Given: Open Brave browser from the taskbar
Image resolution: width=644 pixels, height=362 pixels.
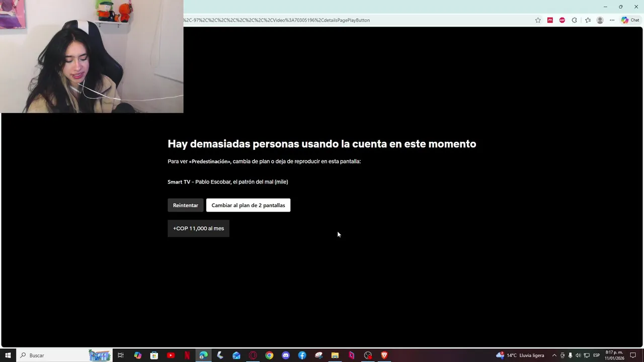Looking at the screenshot, I should pos(384,355).
